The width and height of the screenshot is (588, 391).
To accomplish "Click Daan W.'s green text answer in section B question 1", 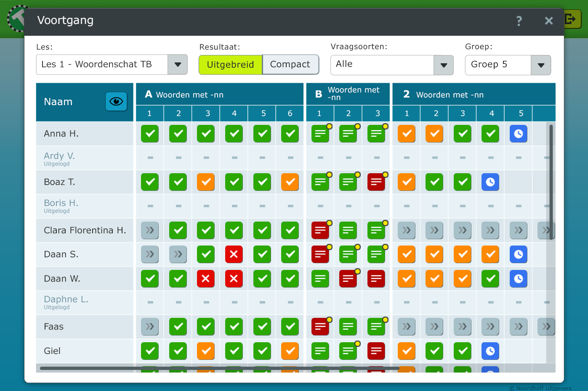I will (320, 279).
